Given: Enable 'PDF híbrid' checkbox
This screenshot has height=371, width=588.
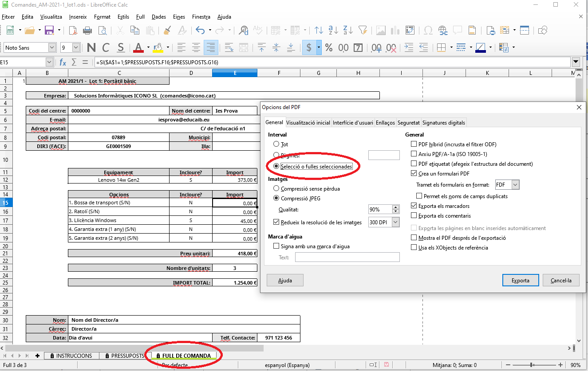Looking at the screenshot, I should point(414,144).
